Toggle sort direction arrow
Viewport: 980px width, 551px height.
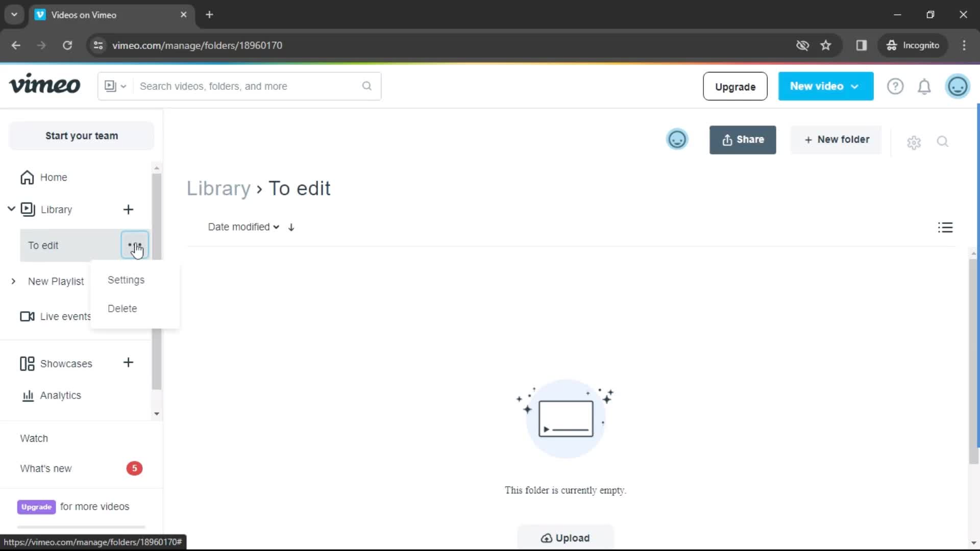click(291, 228)
